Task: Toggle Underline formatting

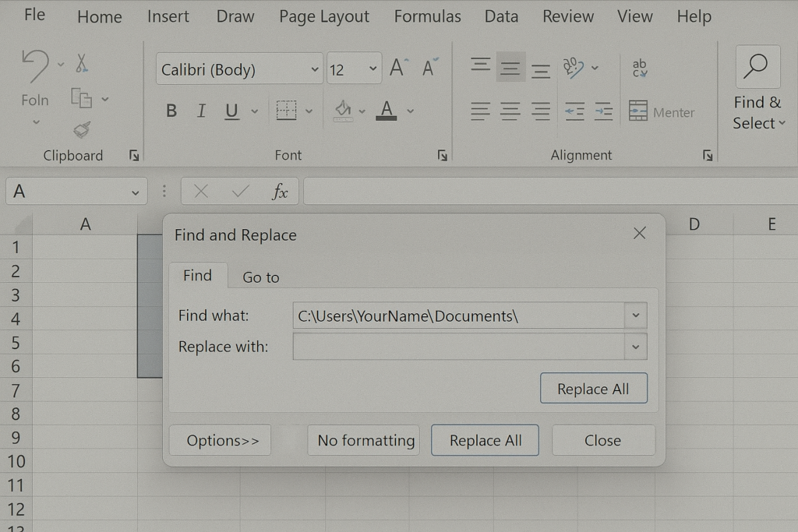Action: point(231,111)
